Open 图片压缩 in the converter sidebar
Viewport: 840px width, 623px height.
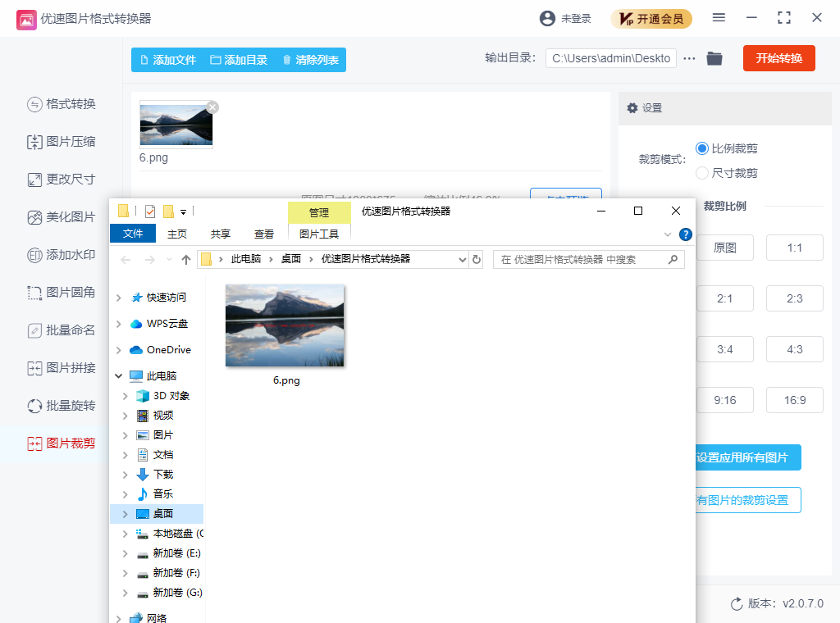(x=61, y=142)
